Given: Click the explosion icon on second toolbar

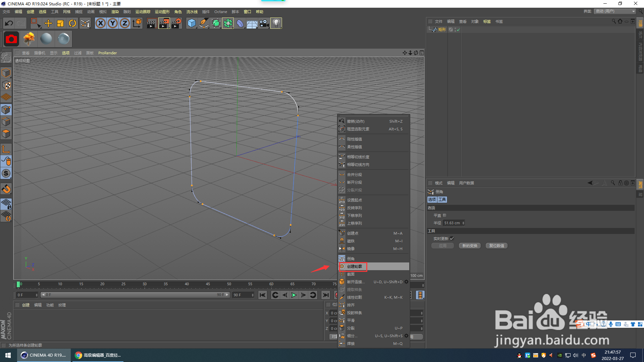Looking at the screenshot, I should click(29, 39).
